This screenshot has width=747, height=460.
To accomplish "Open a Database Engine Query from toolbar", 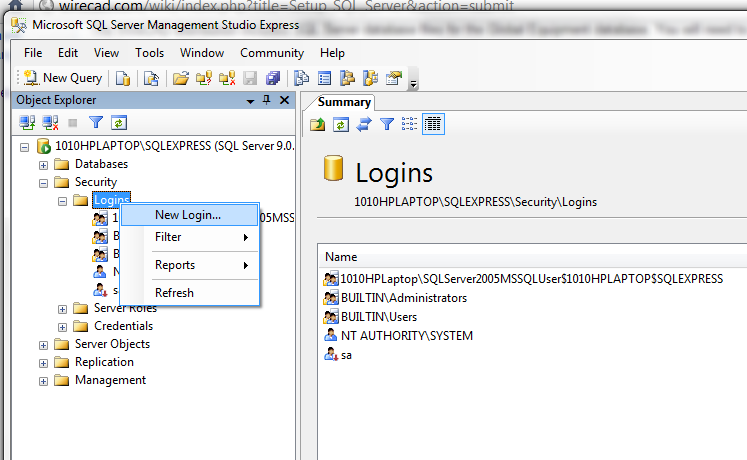I will click(x=123, y=78).
